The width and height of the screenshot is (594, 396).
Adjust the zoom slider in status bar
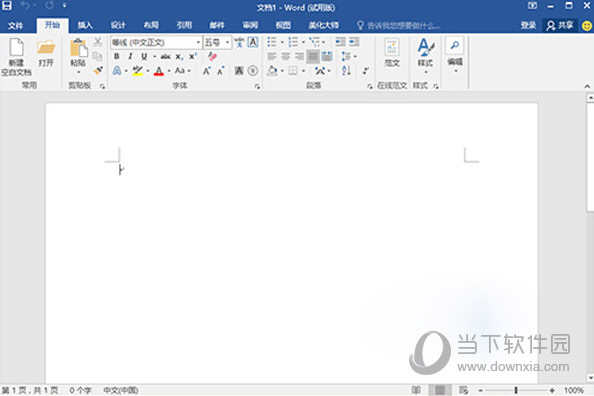[x=516, y=390]
